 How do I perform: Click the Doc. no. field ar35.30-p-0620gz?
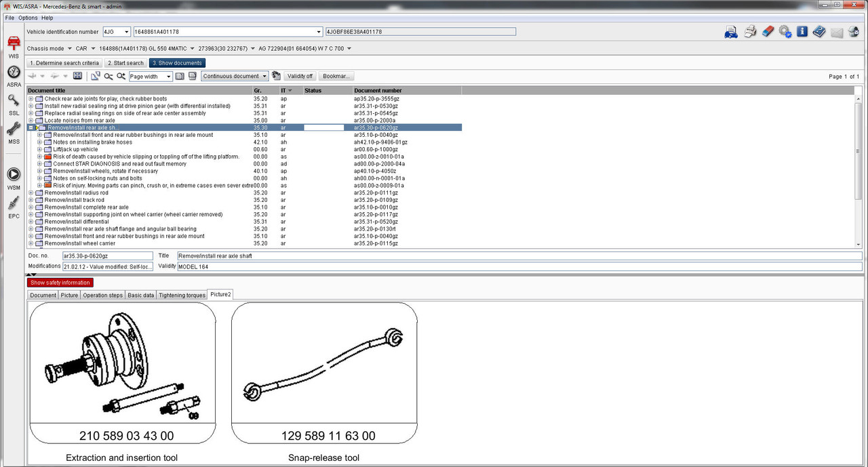[x=107, y=256]
